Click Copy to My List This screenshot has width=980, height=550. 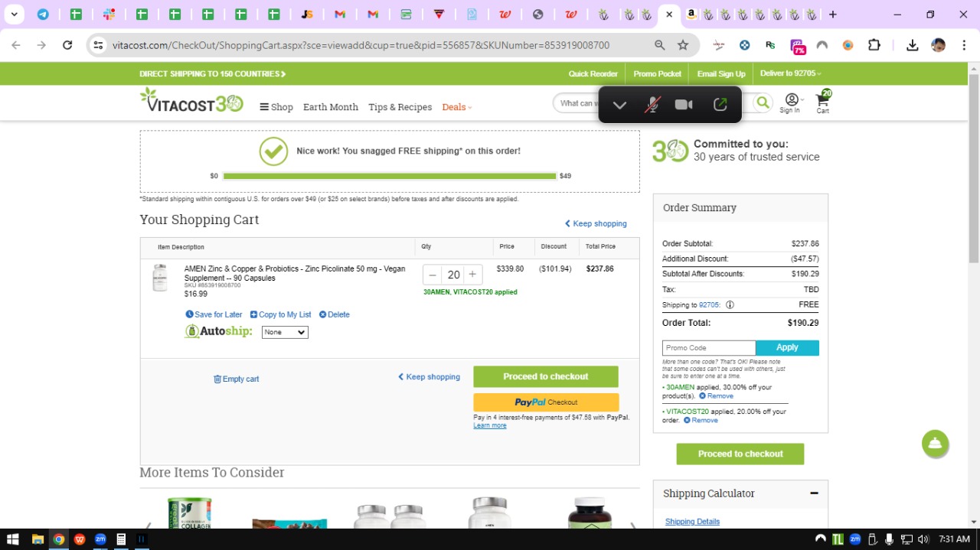tap(280, 314)
